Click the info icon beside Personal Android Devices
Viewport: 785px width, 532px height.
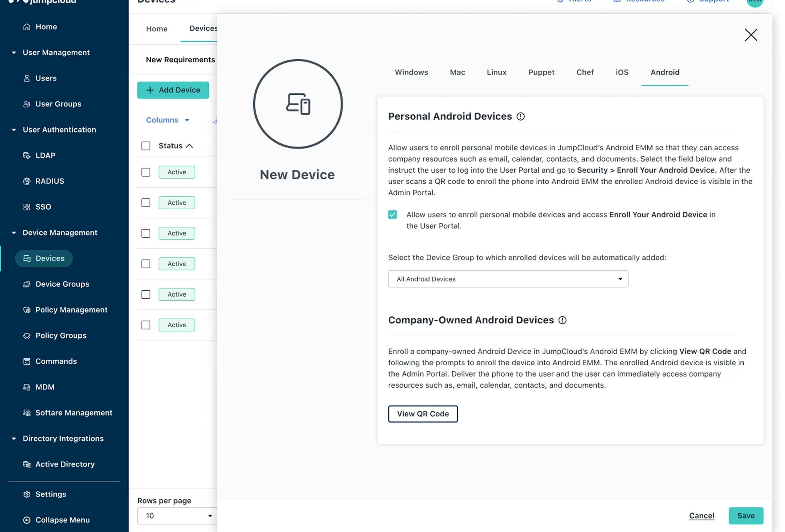521,116
